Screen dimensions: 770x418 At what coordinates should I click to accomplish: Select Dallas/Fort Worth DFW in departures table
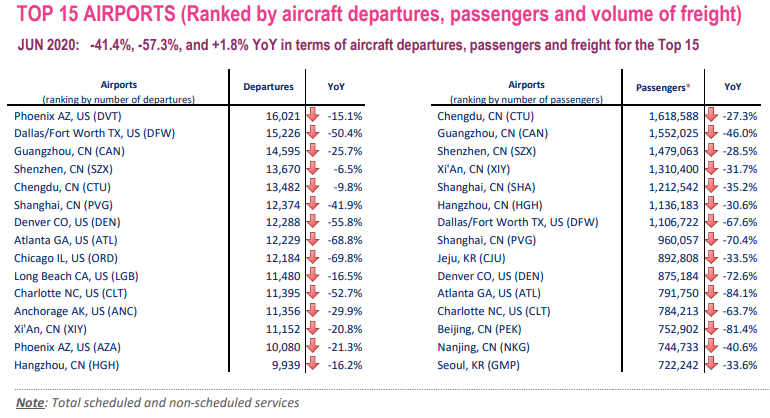tap(94, 133)
